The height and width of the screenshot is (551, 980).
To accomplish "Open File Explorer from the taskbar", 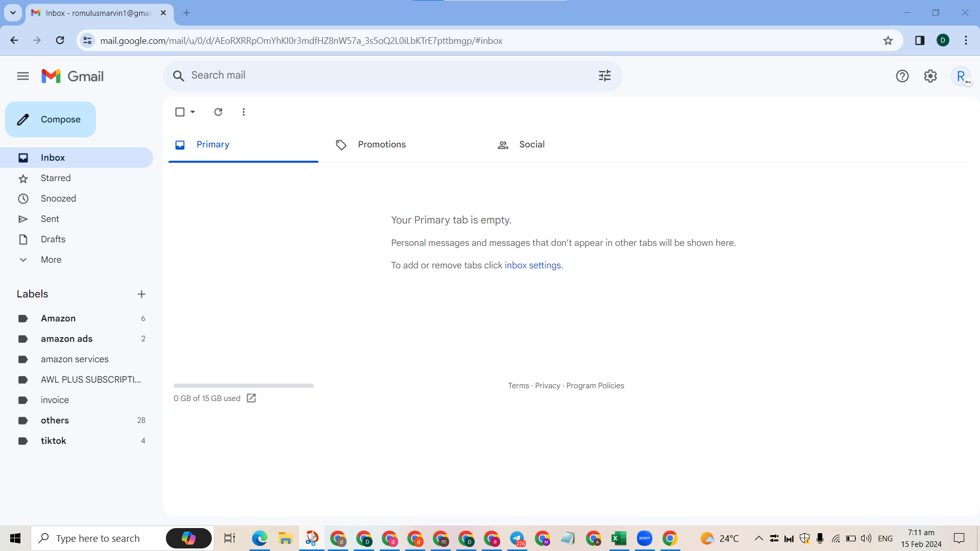I will pos(285,538).
